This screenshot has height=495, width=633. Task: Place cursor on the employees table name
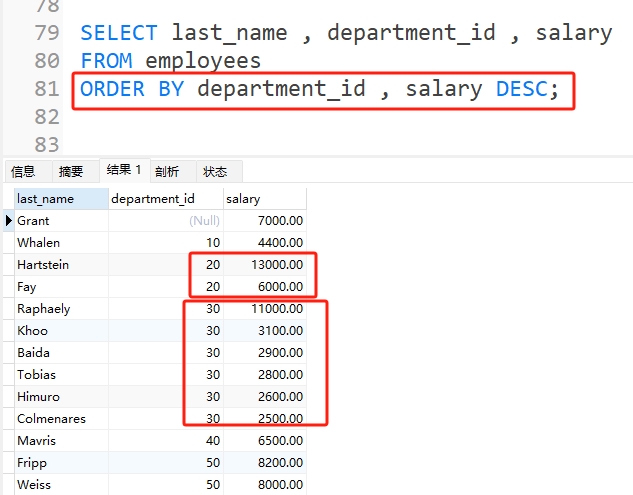pos(203,61)
